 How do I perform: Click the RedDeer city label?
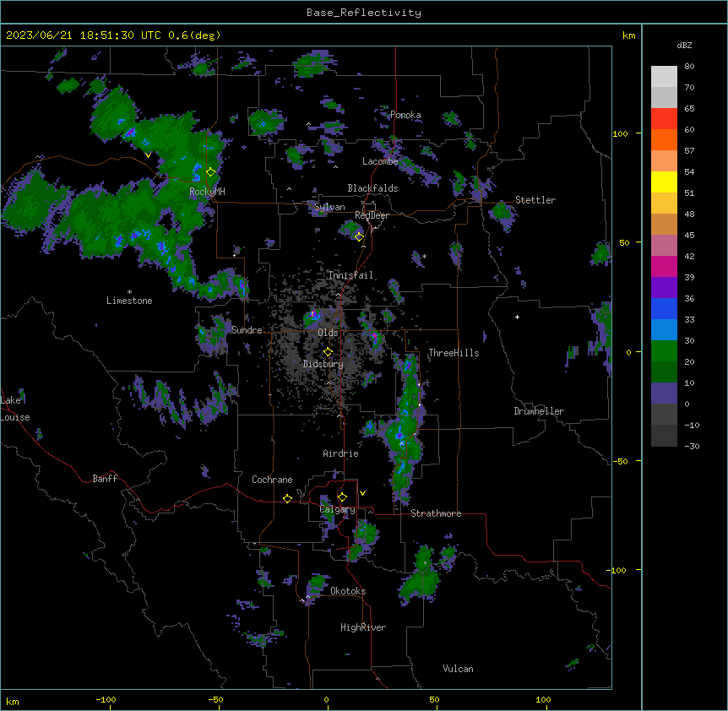pyautogui.click(x=372, y=215)
